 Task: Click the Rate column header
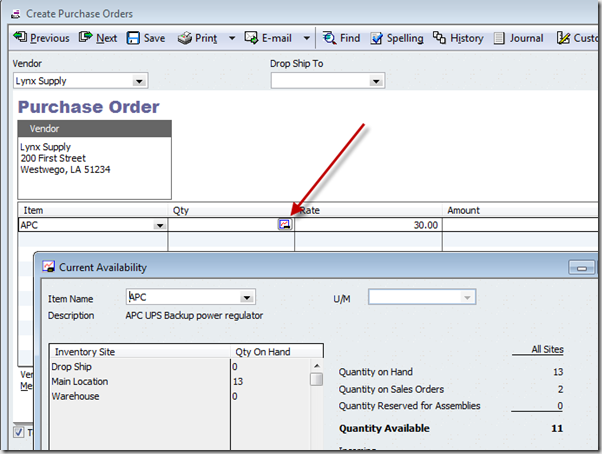point(368,210)
